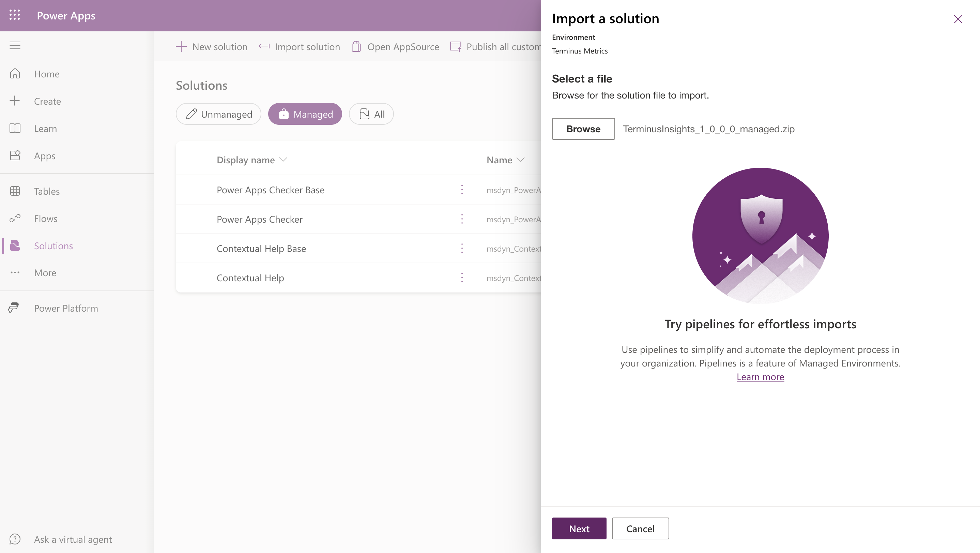
Task: Click Next to continue import
Action: (579, 528)
